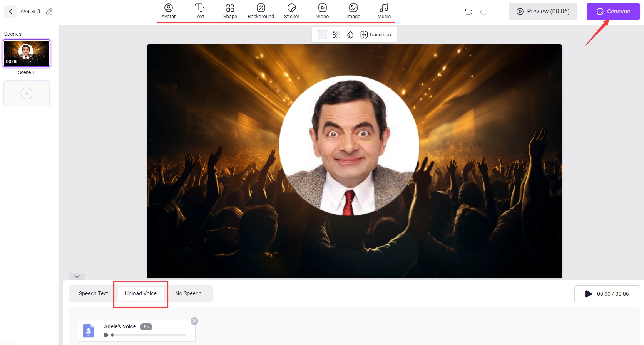
Task: Collapse the speech panel with chevron
Action: (77, 276)
